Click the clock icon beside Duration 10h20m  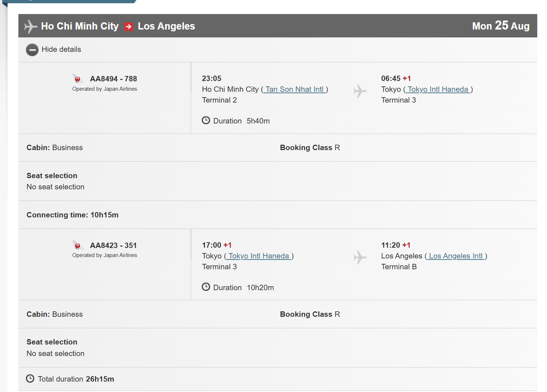pos(206,287)
